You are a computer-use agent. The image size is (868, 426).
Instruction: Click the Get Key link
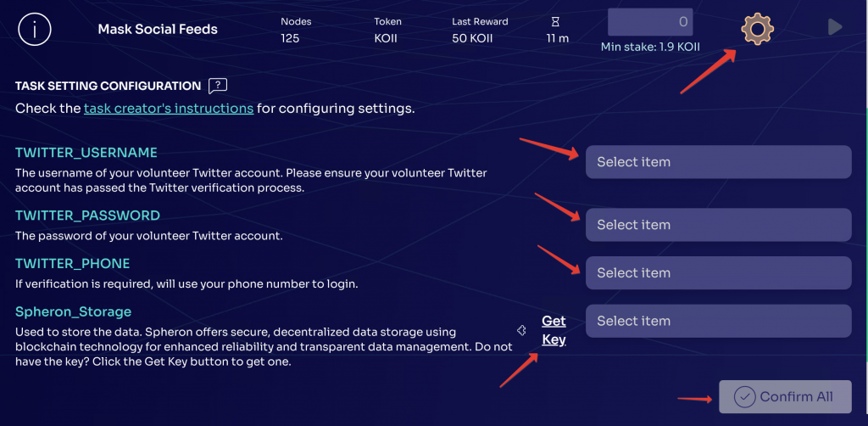554,330
